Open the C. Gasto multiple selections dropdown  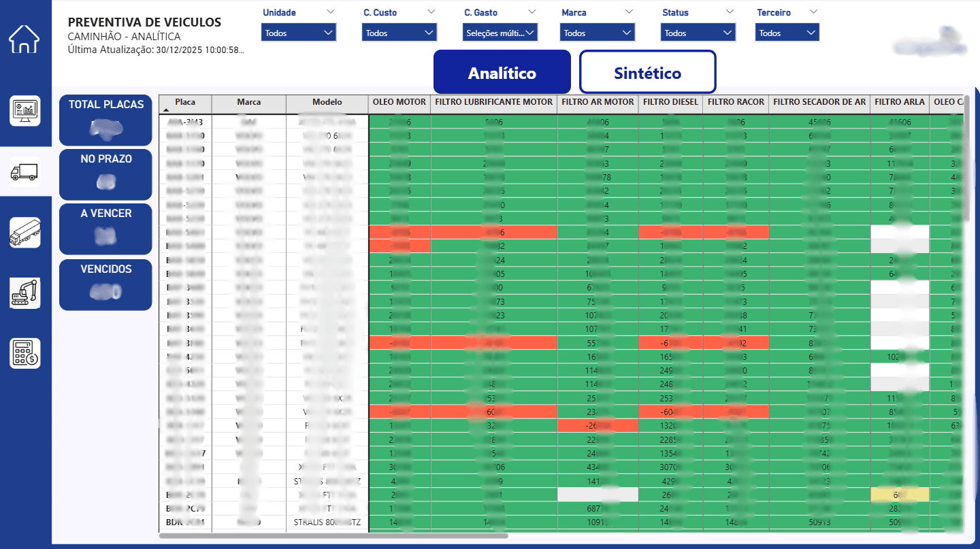tap(500, 31)
